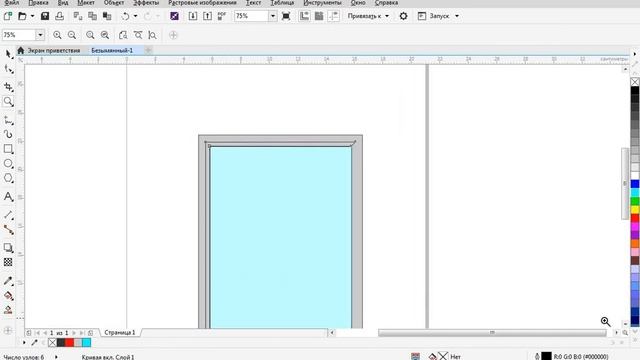Viewport: 640px width, 360px height.
Task: Open the Файл menu
Action: 11,3
